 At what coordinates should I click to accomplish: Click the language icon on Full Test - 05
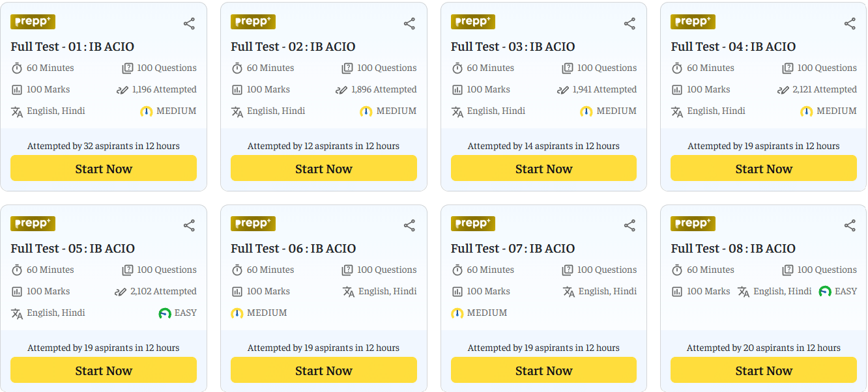[16, 313]
